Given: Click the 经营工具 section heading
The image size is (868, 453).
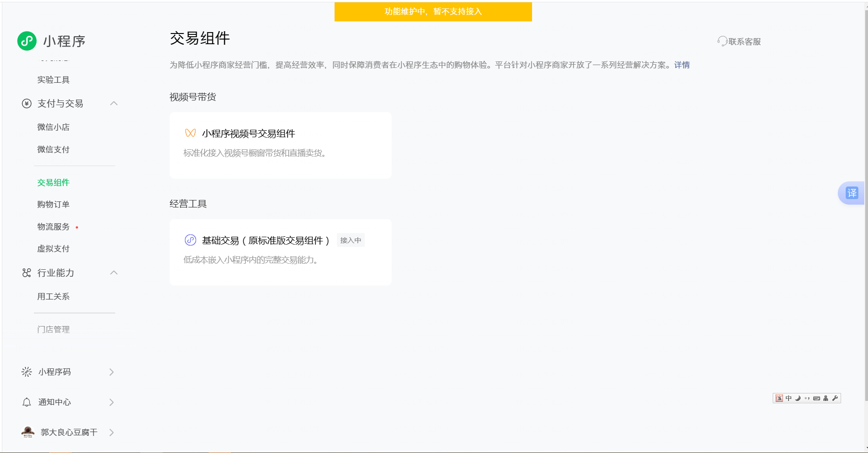Looking at the screenshot, I should [188, 204].
